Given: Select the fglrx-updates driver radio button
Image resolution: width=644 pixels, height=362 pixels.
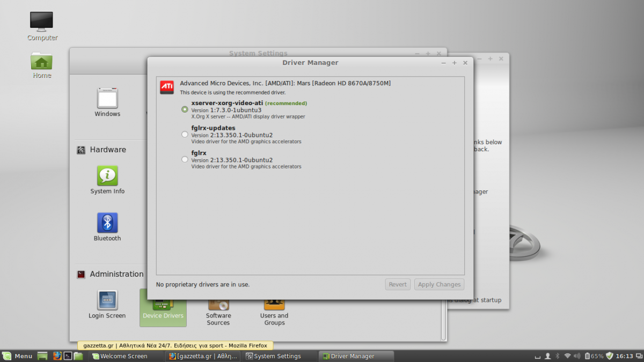Looking at the screenshot, I should (185, 135).
